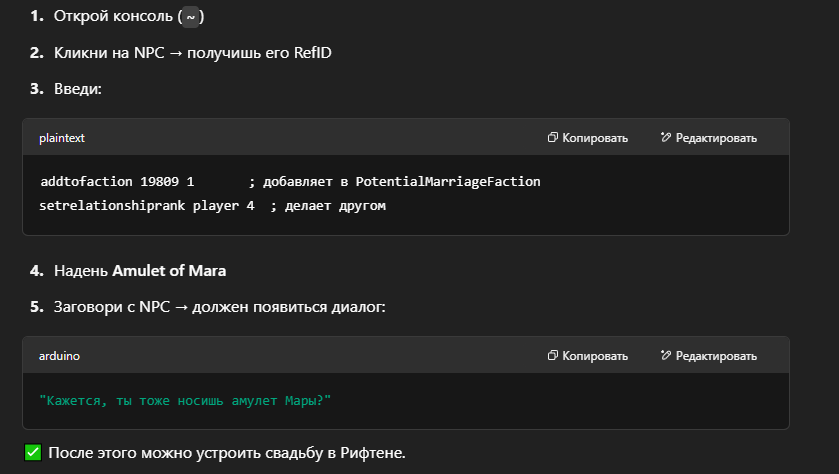The height and width of the screenshot is (474, 839).
Task: Click the quoted amulet dialogue string
Action: click(185, 400)
